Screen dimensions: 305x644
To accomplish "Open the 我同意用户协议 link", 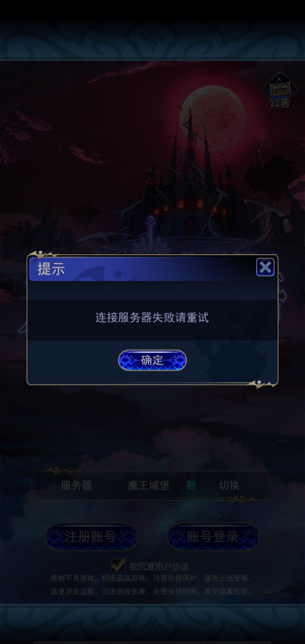I will click(159, 566).
